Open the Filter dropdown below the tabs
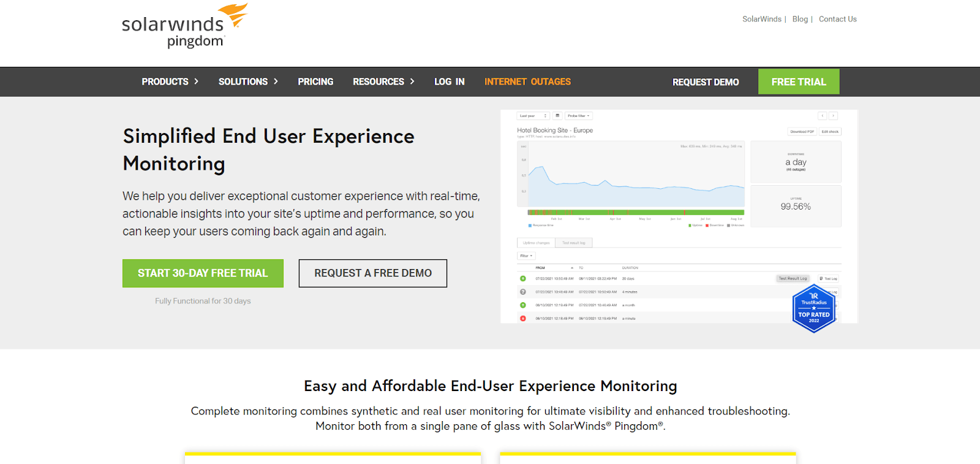 click(526, 256)
